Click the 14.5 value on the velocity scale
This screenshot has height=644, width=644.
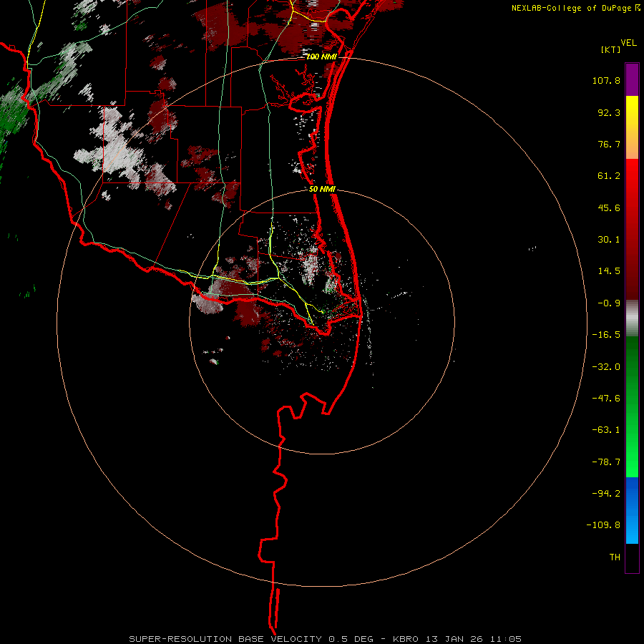[609, 271]
